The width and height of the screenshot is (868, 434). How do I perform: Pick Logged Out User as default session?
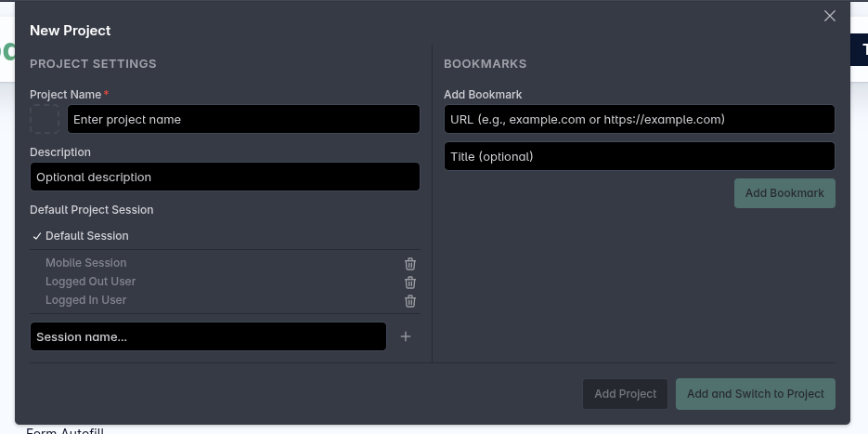90,282
